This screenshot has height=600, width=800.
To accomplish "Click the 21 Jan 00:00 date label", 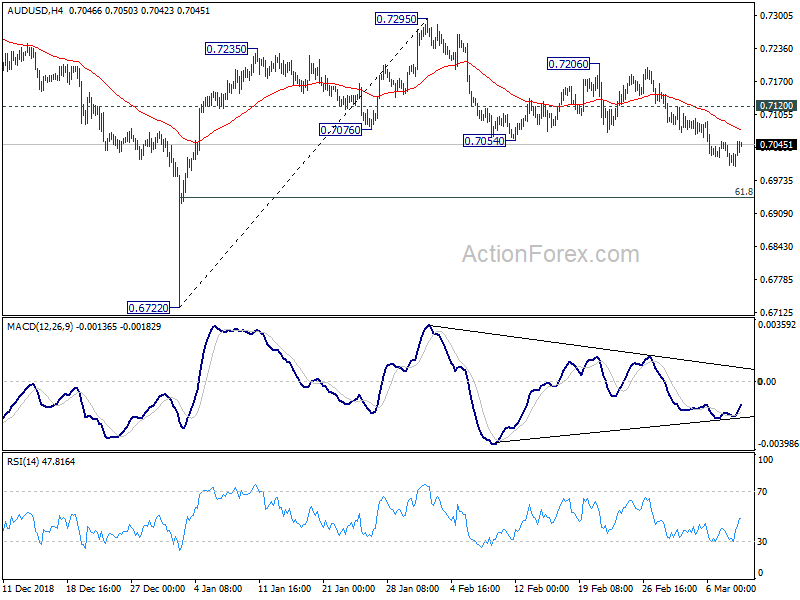I will point(349,588).
